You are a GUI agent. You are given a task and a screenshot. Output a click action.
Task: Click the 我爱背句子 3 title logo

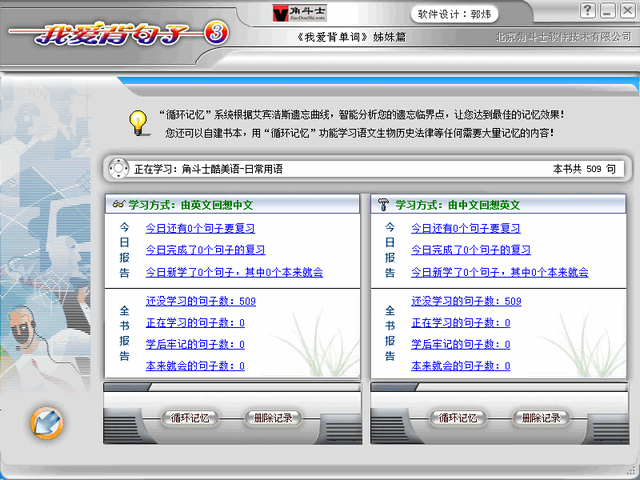pos(118,32)
